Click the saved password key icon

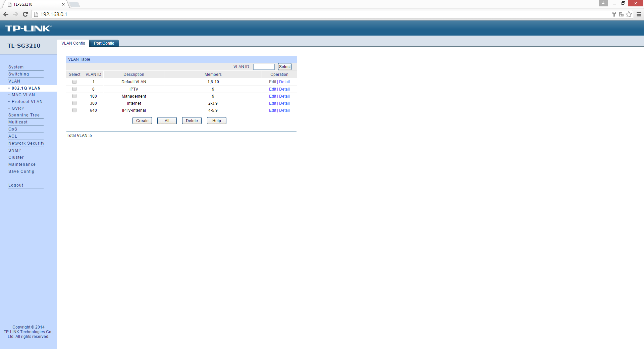pos(614,14)
